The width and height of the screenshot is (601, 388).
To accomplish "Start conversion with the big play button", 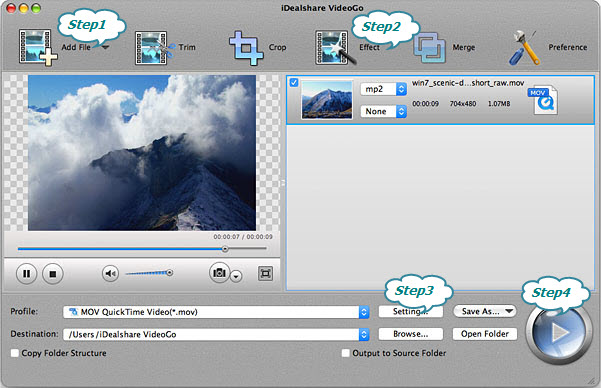I will pos(559,332).
